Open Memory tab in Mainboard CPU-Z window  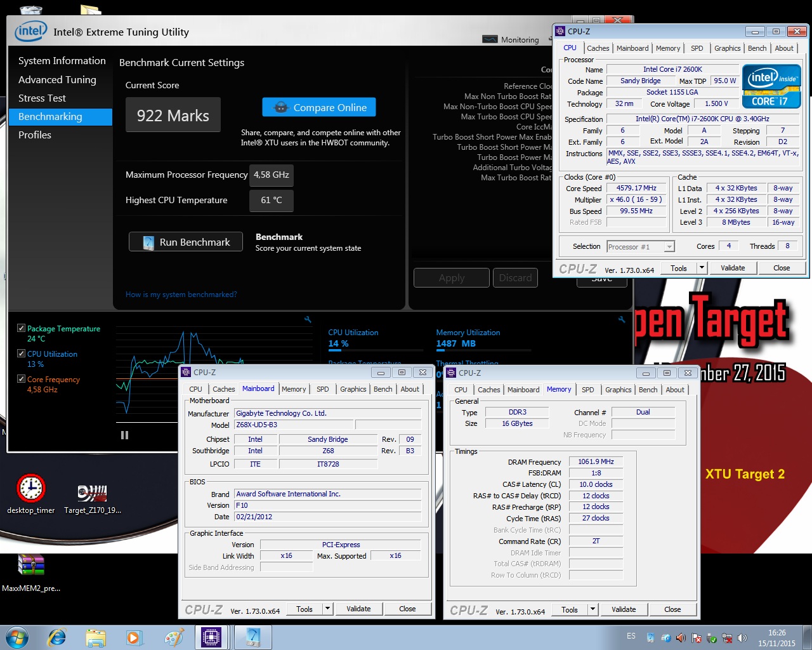coord(294,389)
